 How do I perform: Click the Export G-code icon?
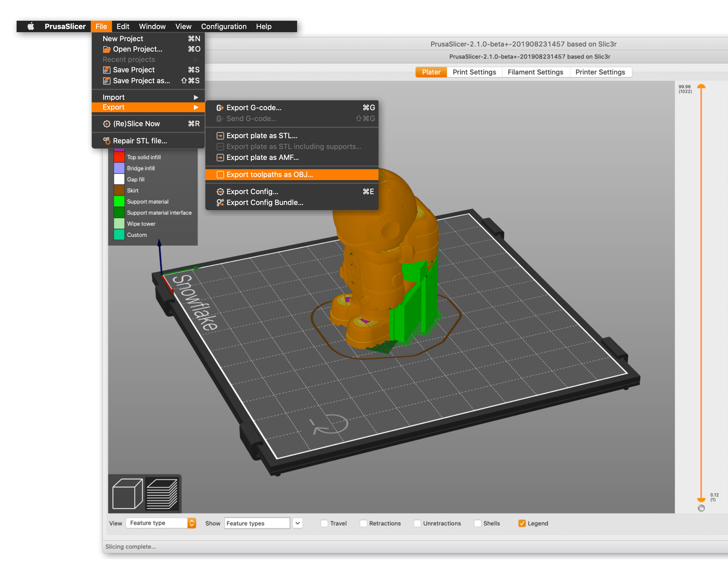(x=220, y=108)
